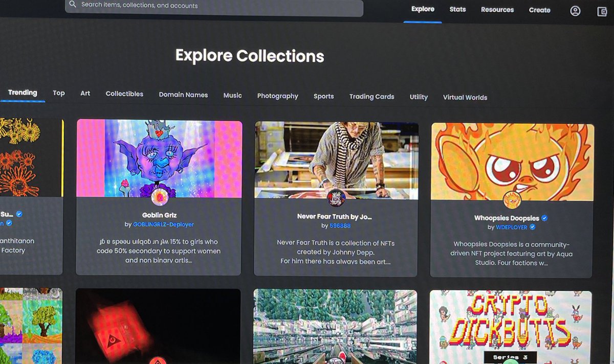Open Goblin Griz collection title
The width and height of the screenshot is (614, 364).
point(159,215)
